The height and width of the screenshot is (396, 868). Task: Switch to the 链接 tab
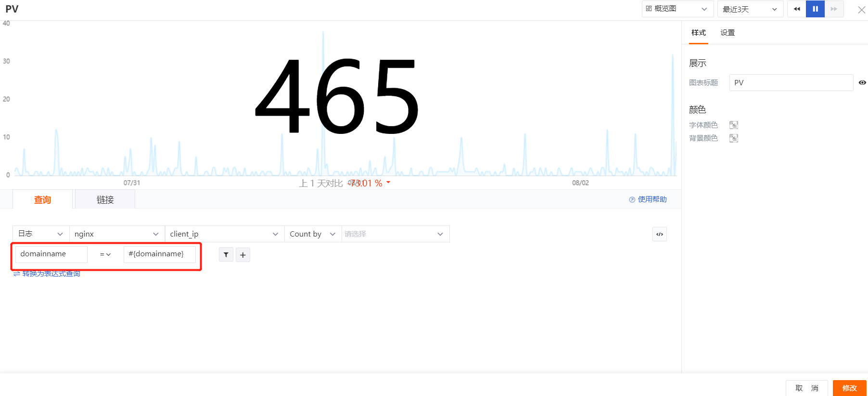coord(105,199)
